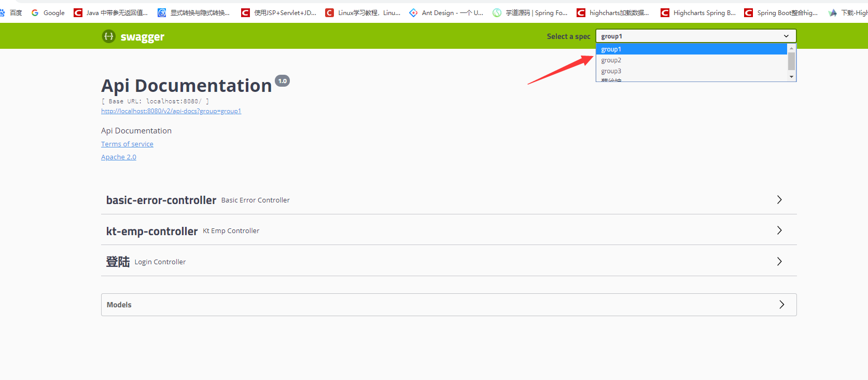Expand the Models section
868x380 pixels.
click(449, 305)
